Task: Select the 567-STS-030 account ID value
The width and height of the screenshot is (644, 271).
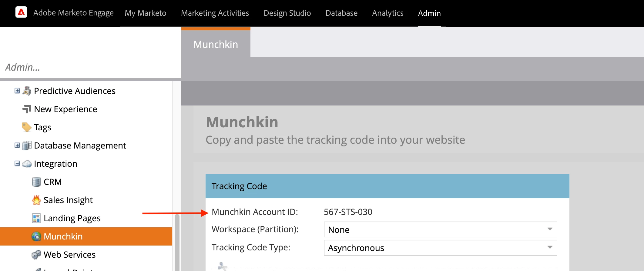Action: pos(348,212)
